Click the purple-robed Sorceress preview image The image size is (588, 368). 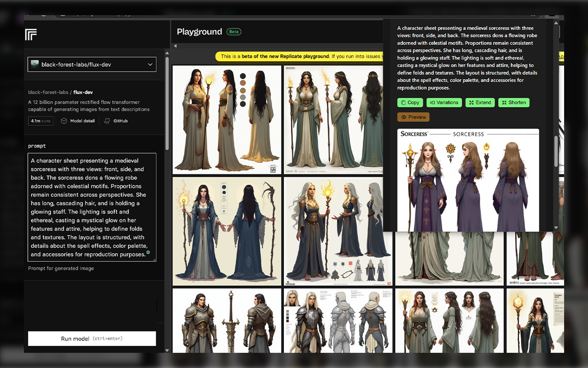coord(468,180)
